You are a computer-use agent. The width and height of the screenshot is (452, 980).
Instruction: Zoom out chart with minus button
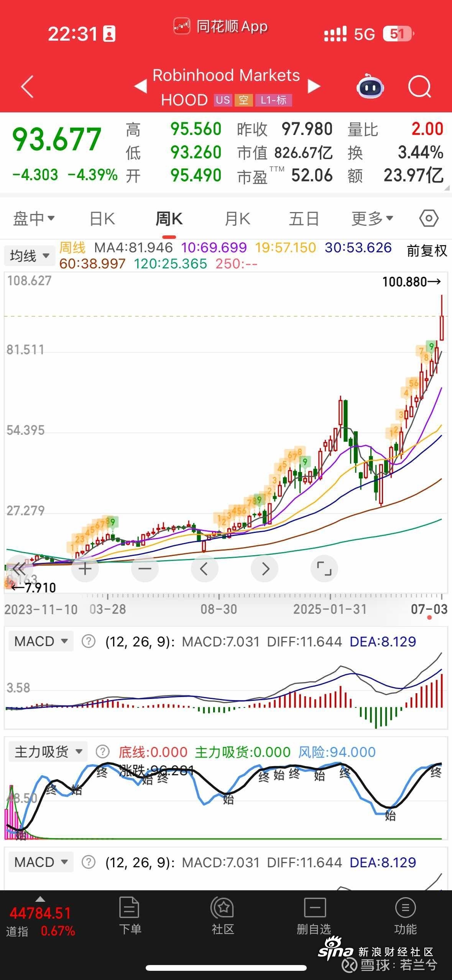point(145,569)
